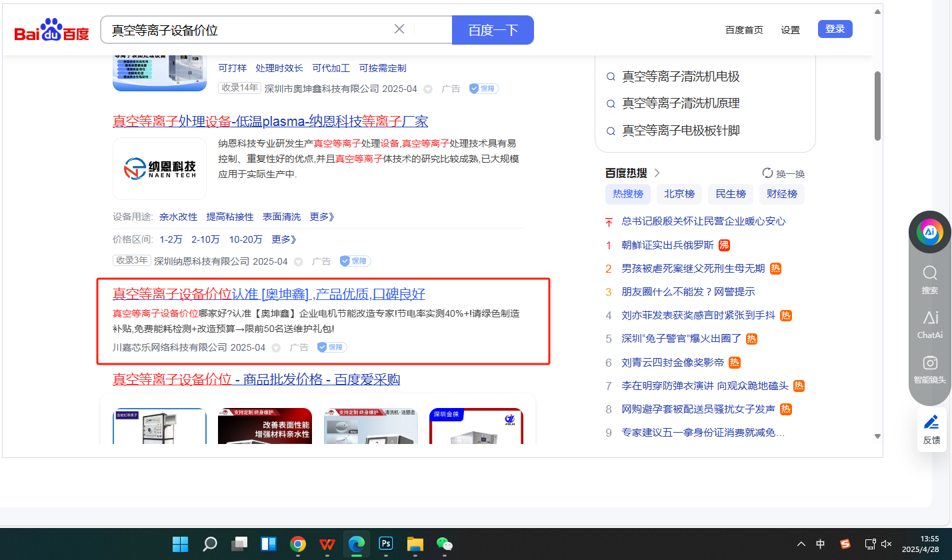Image resolution: width=952 pixels, height=560 pixels.
Task: Open ChatAI from the right sidebar
Action: click(929, 323)
